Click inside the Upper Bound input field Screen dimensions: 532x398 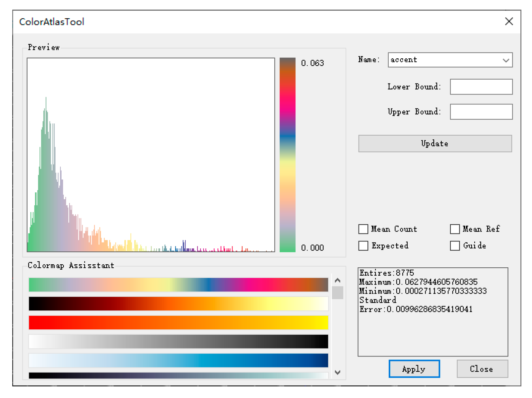[x=481, y=112]
